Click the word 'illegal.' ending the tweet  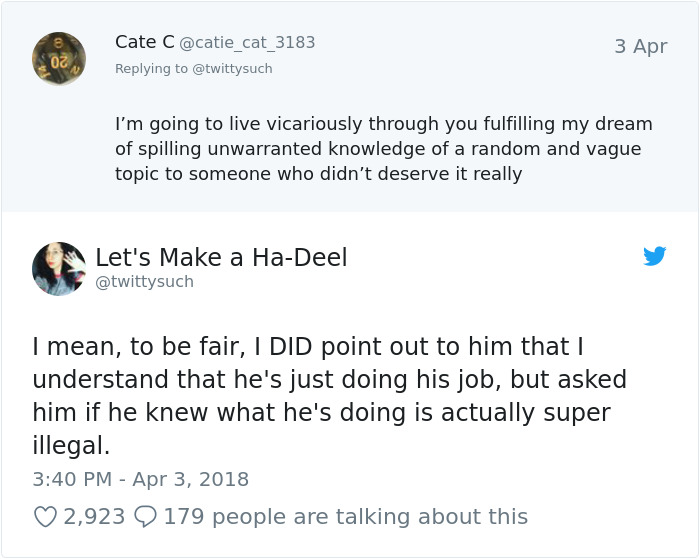point(71,445)
